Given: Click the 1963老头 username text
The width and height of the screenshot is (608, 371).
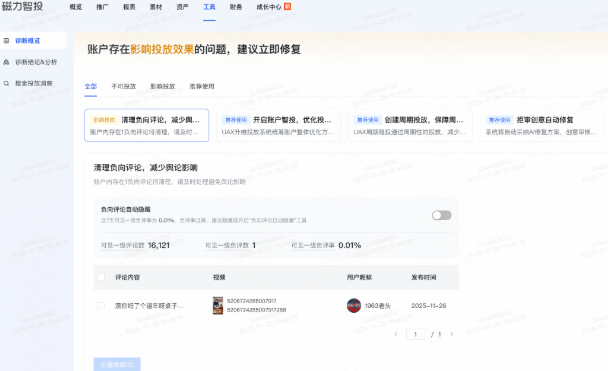Looking at the screenshot, I should click(378, 306).
